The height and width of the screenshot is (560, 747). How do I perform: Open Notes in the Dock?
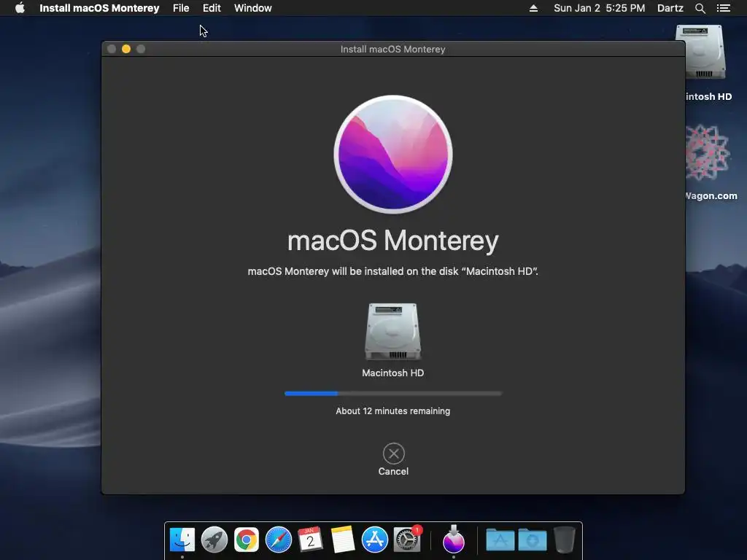click(343, 540)
